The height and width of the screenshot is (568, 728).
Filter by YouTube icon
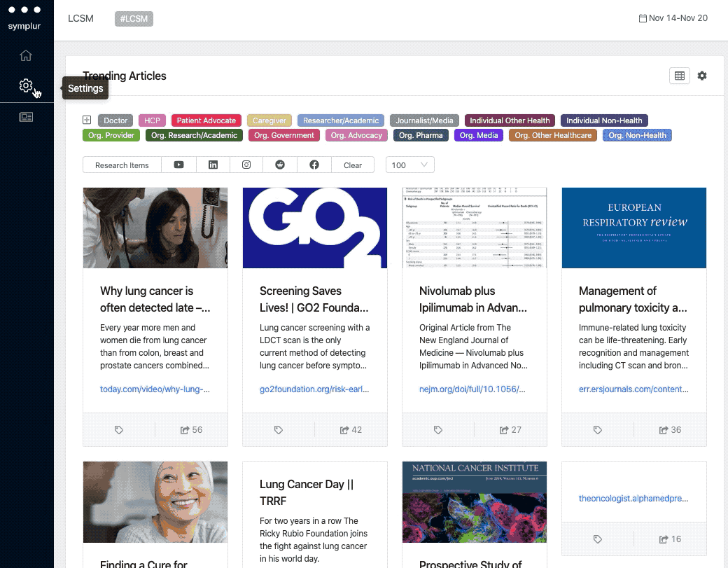coord(178,165)
